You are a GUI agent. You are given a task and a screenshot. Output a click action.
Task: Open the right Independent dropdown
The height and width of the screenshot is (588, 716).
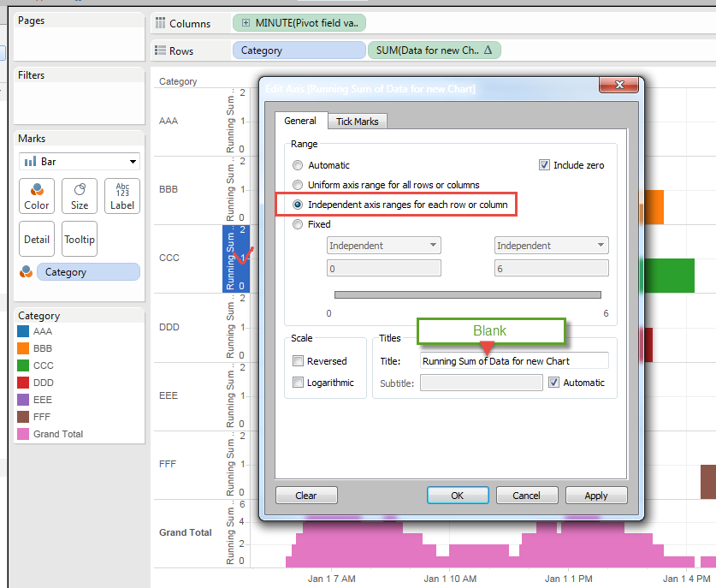tap(551, 246)
